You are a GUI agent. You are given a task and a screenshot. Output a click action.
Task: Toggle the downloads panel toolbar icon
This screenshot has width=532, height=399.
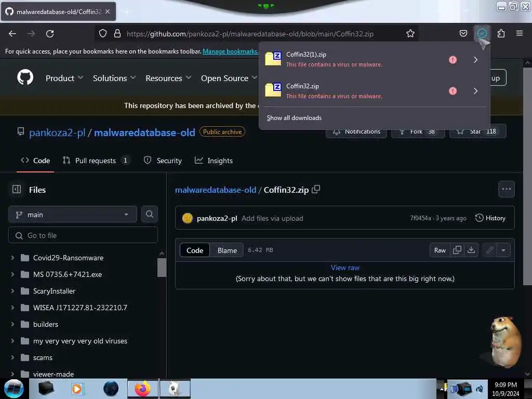click(x=482, y=34)
